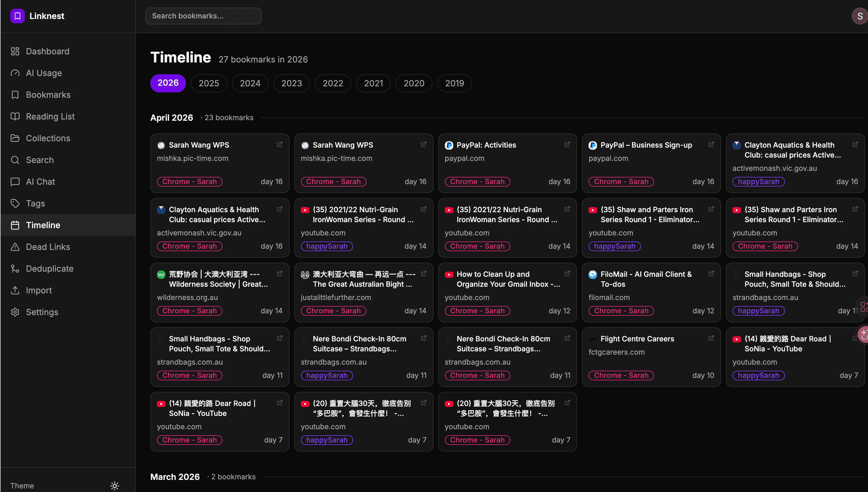Viewport: 868px width, 492px height.
Task: Open the Wilderness Society bookmark title
Action: tap(218, 279)
